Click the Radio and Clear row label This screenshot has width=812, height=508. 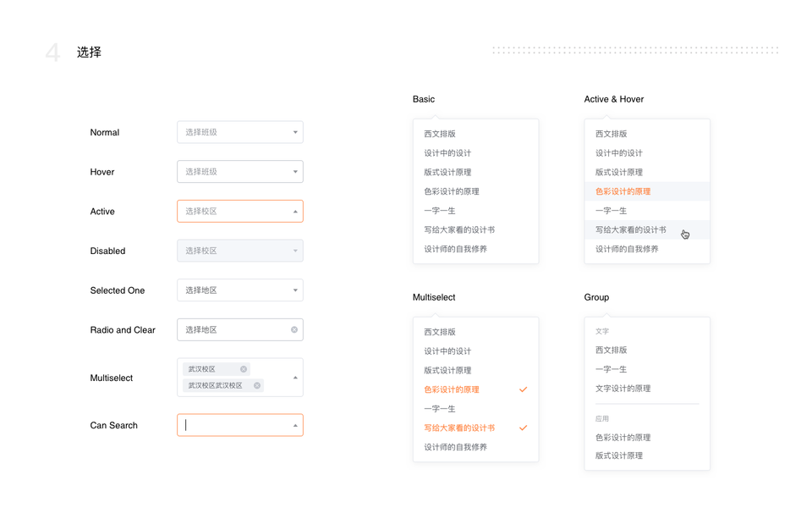(123, 329)
